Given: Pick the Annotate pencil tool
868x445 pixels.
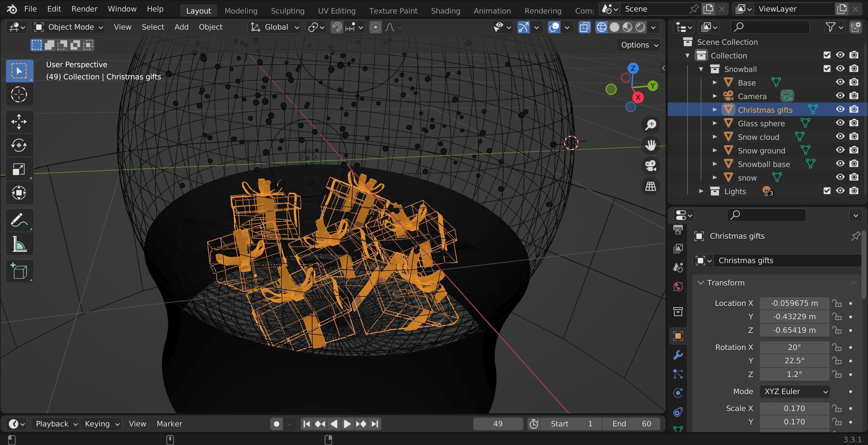Looking at the screenshot, I should 19,220.
